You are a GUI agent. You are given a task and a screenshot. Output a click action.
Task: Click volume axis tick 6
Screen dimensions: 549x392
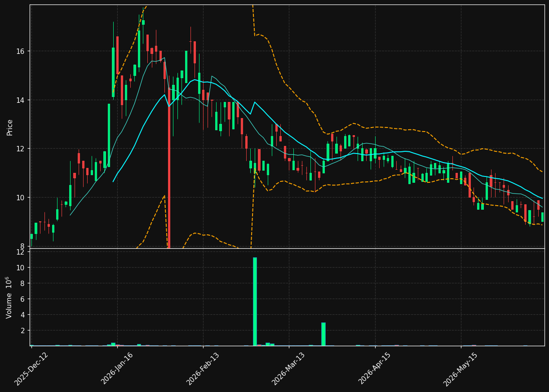23,299
